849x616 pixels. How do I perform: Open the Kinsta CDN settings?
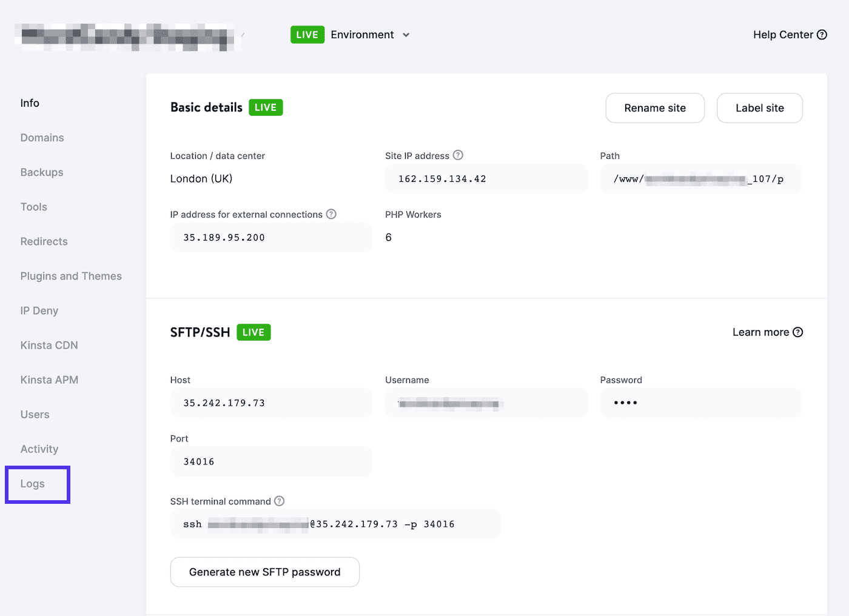[49, 345]
